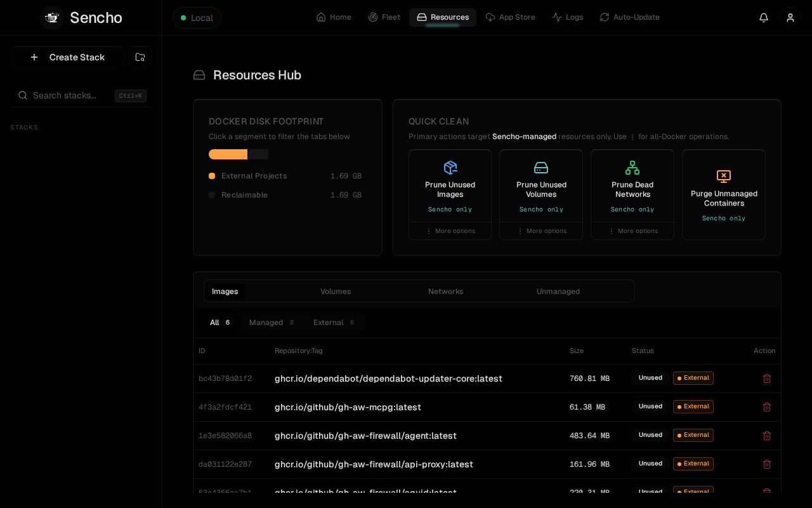Click the External Projects orange legend swatch
Viewport: 812px width, 508px height.
[x=212, y=176]
